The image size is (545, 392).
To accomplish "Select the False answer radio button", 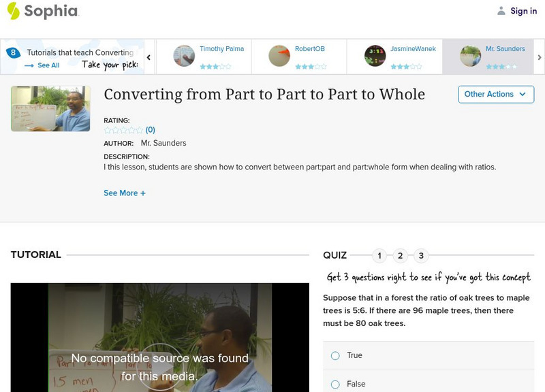I will coord(335,384).
